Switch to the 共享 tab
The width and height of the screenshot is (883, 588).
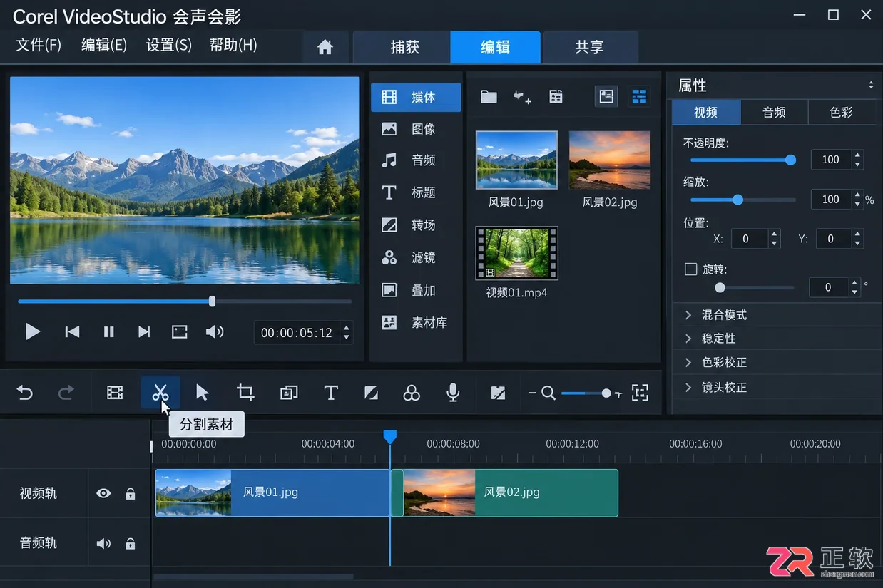pos(590,47)
